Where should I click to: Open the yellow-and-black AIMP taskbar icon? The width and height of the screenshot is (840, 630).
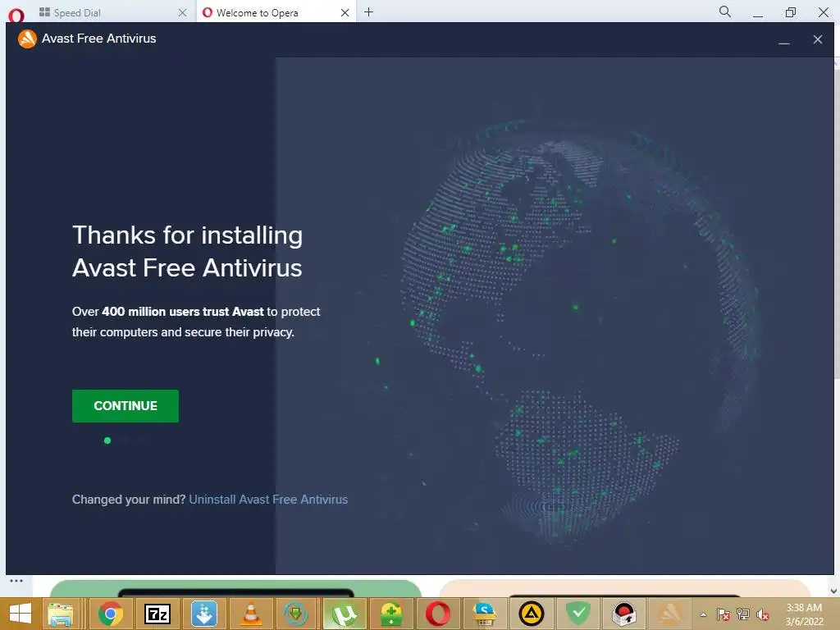531,614
